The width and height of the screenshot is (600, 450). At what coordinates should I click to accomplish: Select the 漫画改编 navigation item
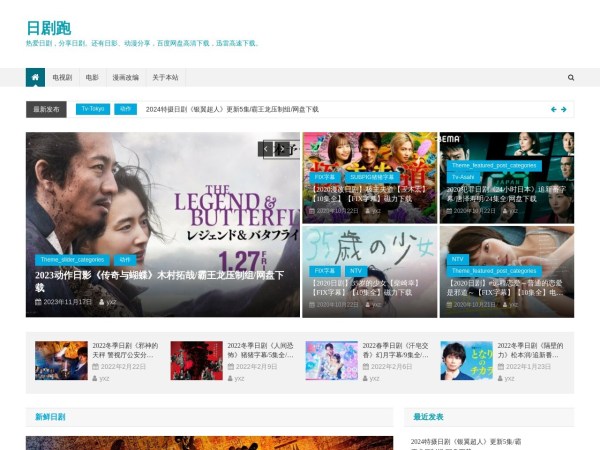pyautogui.click(x=126, y=77)
